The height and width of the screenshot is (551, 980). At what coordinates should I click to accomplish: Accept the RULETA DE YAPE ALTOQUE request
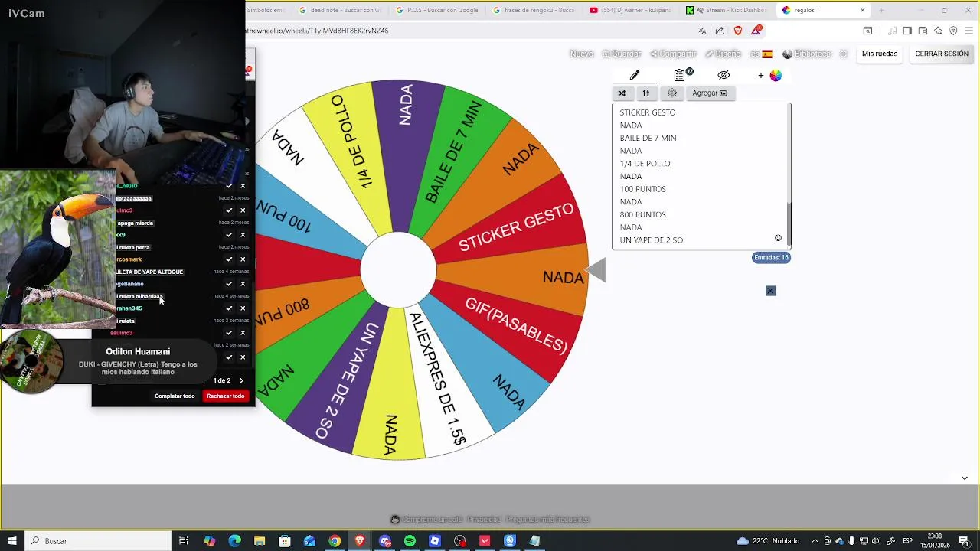click(229, 284)
